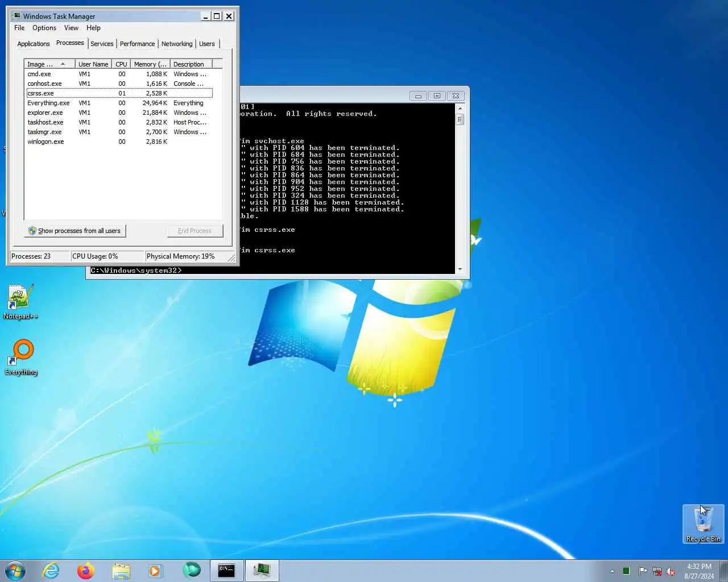Open the clock showing 4:32 PM
The image size is (728, 582).
point(699,571)
